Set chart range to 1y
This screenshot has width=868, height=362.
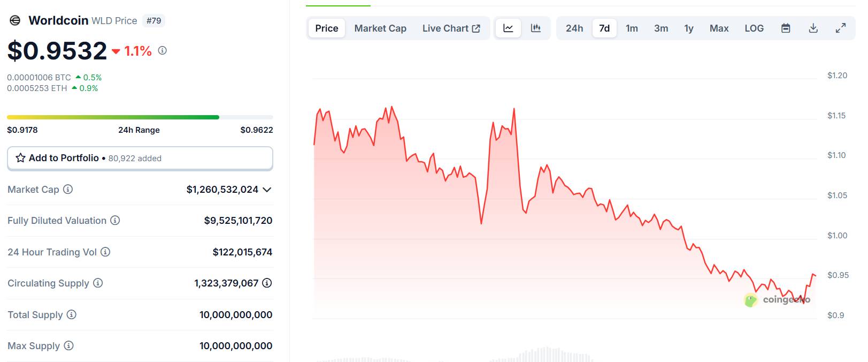(x=689, y=28)
